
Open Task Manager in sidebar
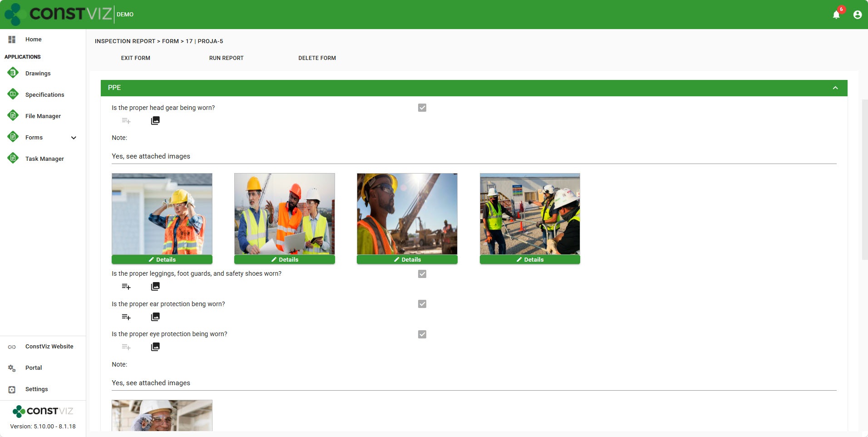44,159
